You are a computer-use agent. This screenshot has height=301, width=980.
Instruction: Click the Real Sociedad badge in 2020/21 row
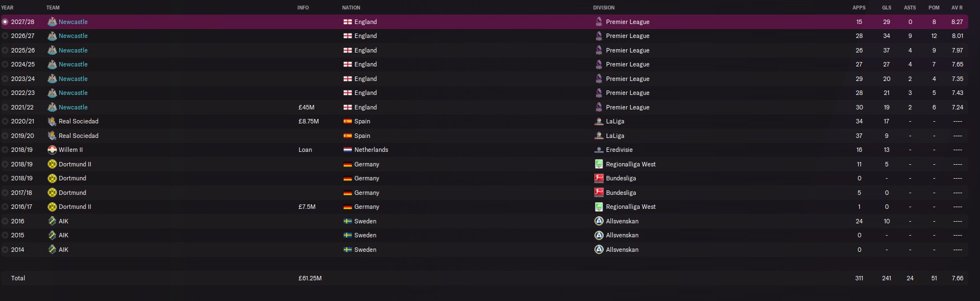point(52,121)
